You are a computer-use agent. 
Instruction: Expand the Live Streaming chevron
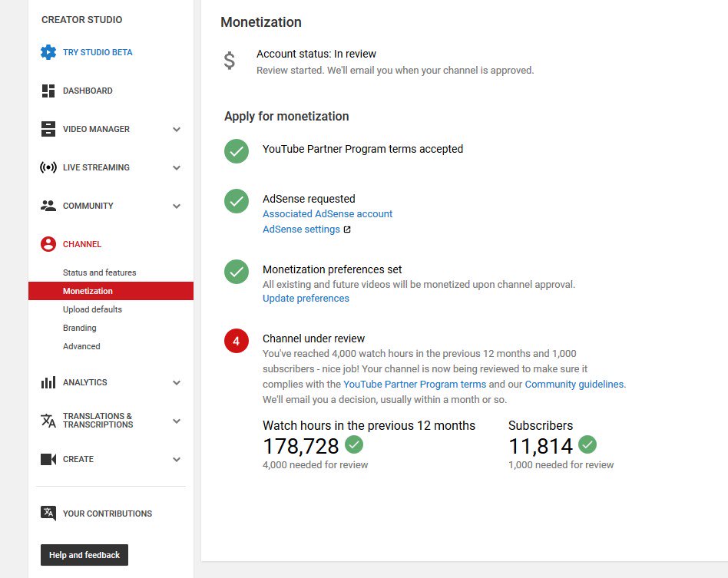point(177,167)
